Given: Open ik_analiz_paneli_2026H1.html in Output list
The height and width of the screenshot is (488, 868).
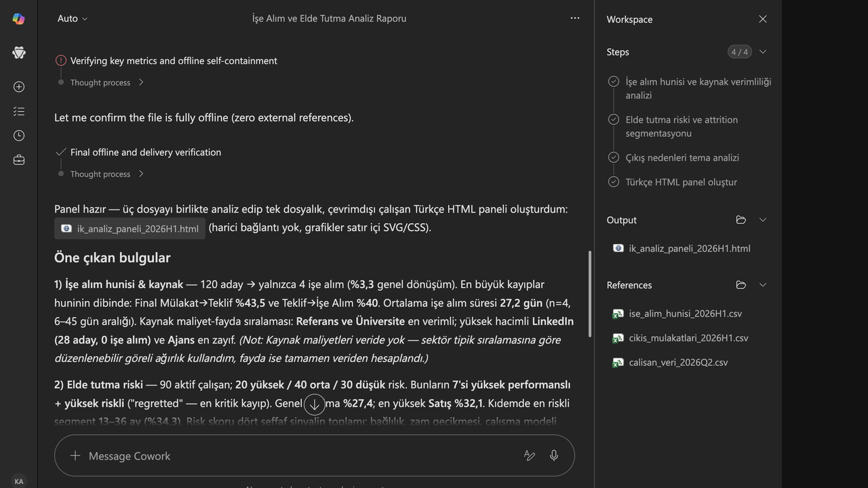Looking at the screenshot, I should [x=689, y=248].
